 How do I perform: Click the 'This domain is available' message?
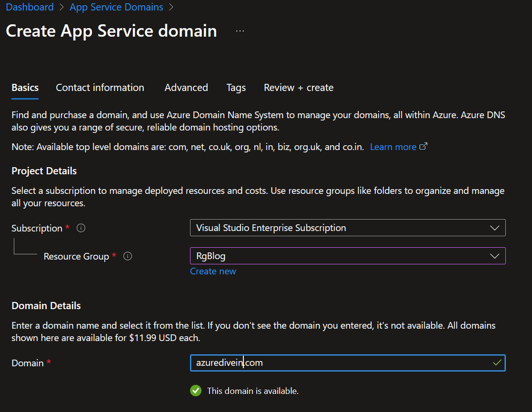tap(252, 391)
